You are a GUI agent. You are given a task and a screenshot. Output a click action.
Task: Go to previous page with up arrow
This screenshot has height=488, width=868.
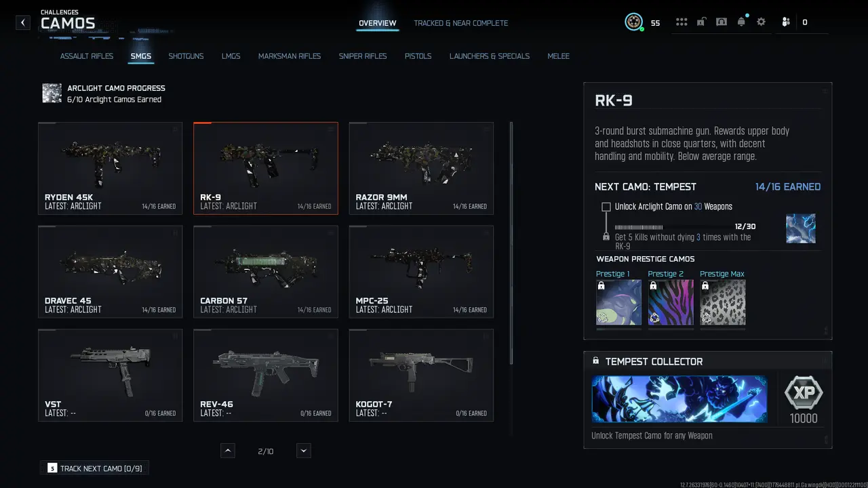click(x=228, y=451)
